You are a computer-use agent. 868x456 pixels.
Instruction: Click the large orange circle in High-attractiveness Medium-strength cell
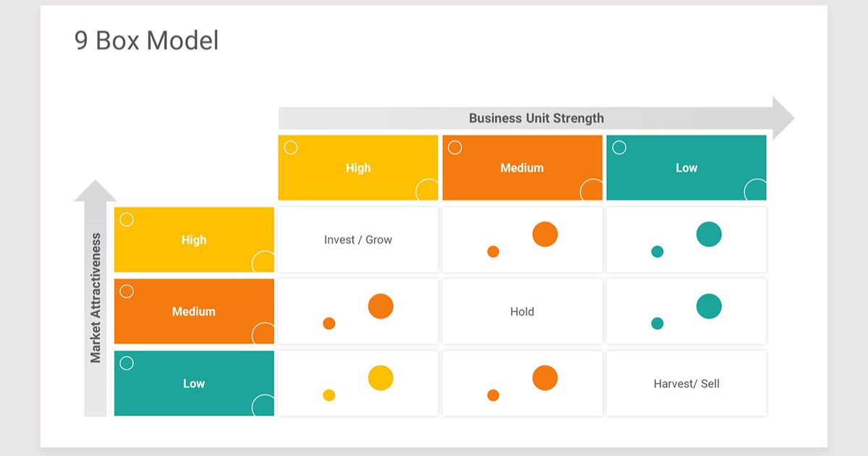pyautogui.click(x=545, y=235)
